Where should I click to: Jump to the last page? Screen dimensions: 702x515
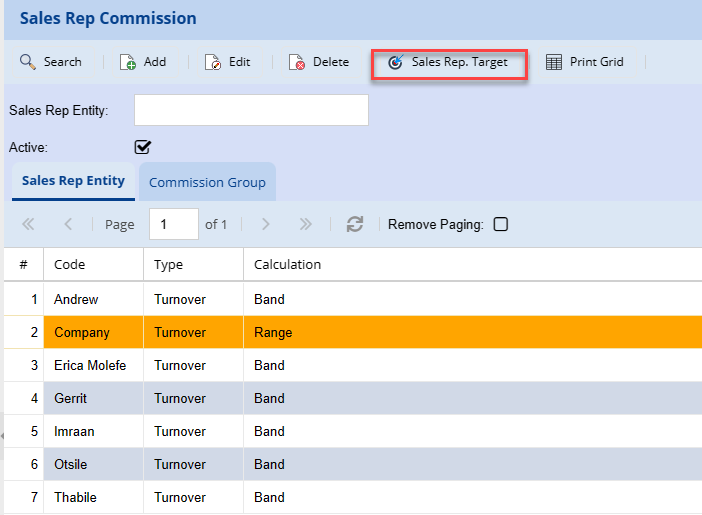tap(306, 224)
